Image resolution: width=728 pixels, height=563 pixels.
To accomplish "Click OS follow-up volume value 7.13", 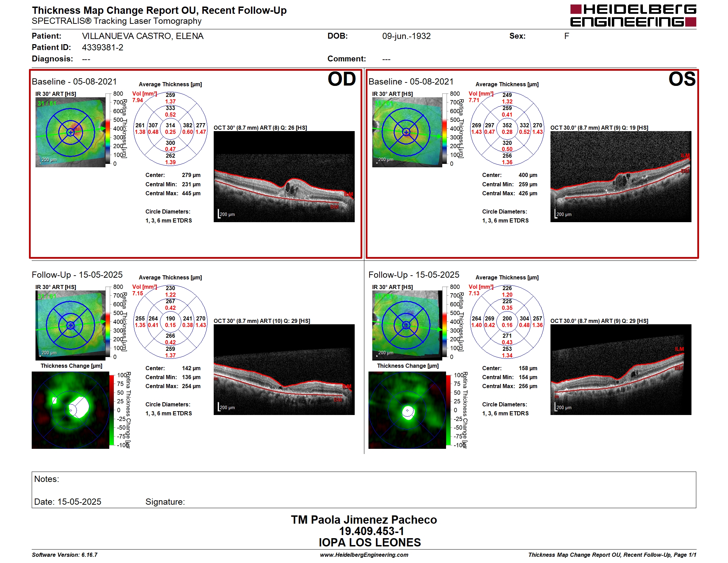I will (x=474, y=294).
